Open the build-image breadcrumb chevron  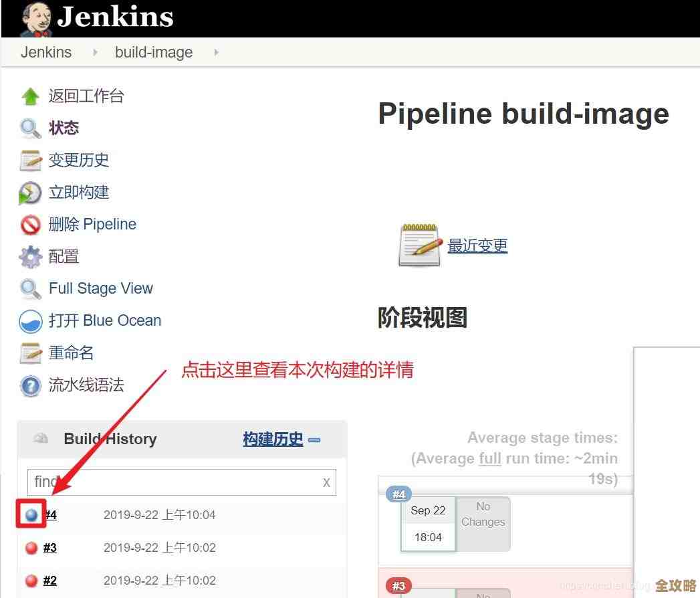pos(215,52)
